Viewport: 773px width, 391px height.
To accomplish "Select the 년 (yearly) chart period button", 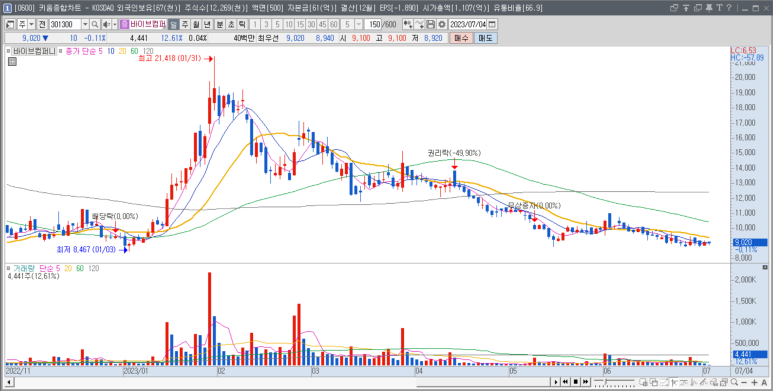I will click(x=207, y=25).
